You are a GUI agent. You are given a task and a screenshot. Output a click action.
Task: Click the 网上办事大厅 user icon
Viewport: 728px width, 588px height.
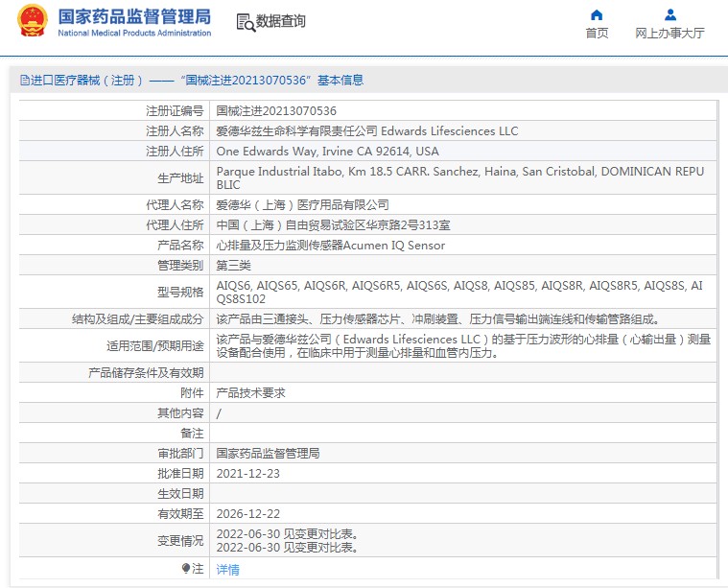click(x=669, y=15)
